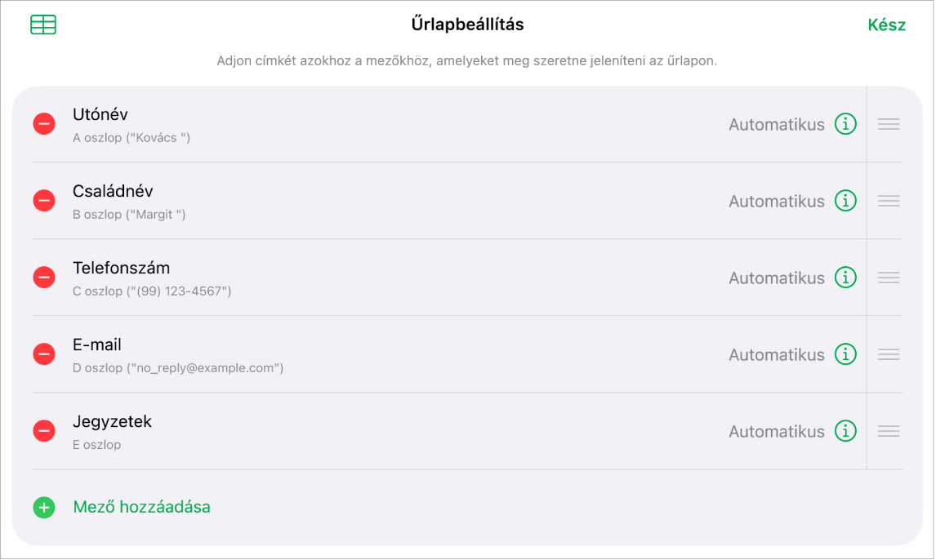The width and height of the screenshot is (936, 560).
Task: Open the table view icon
Action: (x=43, y=24)
